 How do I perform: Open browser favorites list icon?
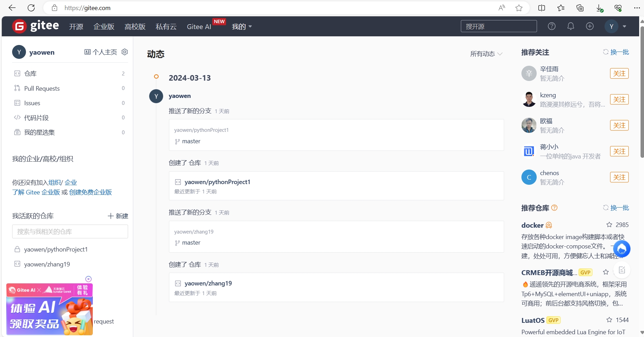(561, 8)
